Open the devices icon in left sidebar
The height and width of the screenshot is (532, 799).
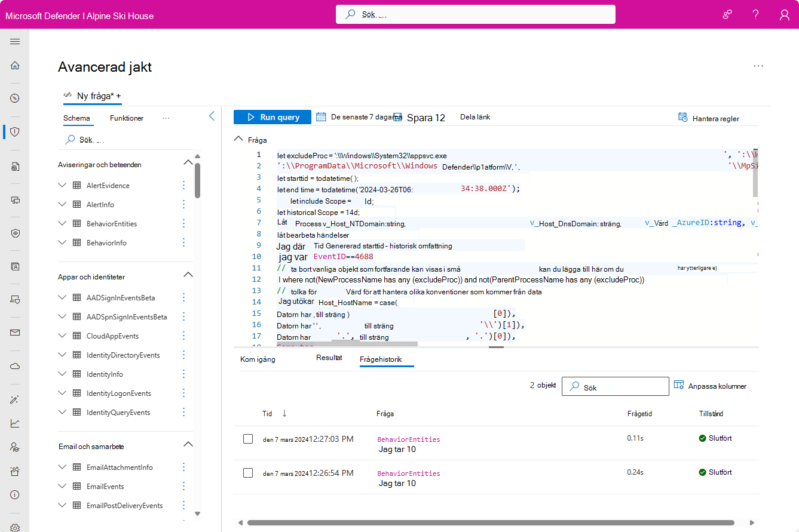(15, 200)
